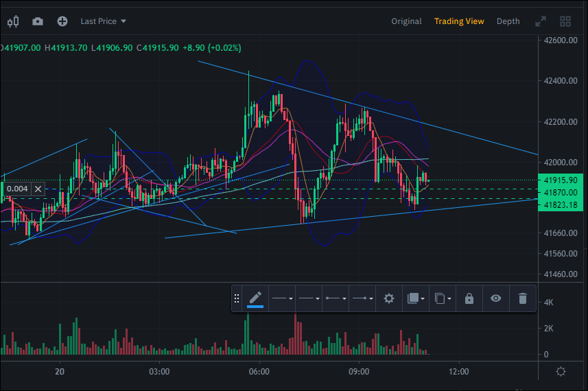
Task: Open the first plain line dropdown
Action: pyautogui.click(x=282, y=298)
